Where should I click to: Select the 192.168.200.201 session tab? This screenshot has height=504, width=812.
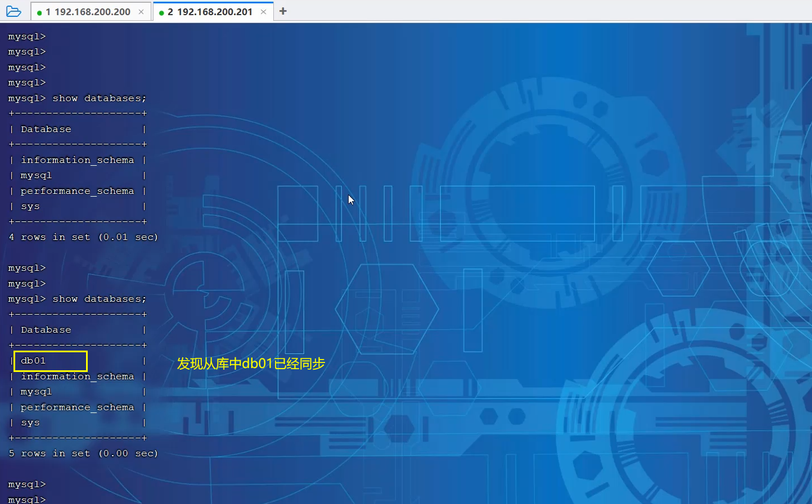pos(213,12)
